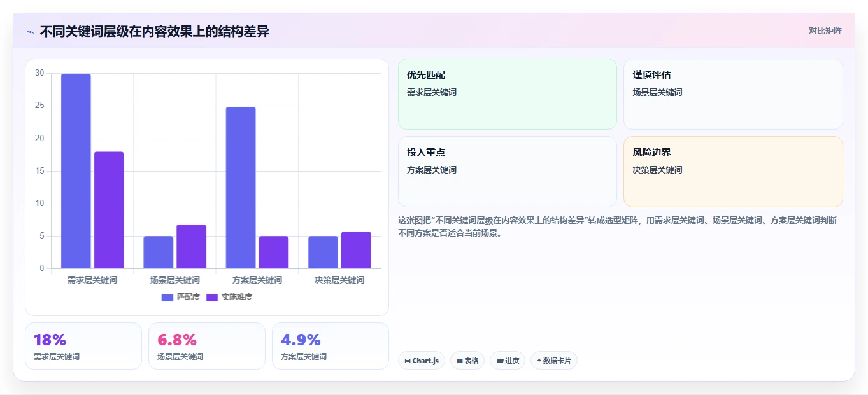Click the 方案层关键词 实施难度 bar
This screenshot has height=395, width=868.
[x=274, y=253]
